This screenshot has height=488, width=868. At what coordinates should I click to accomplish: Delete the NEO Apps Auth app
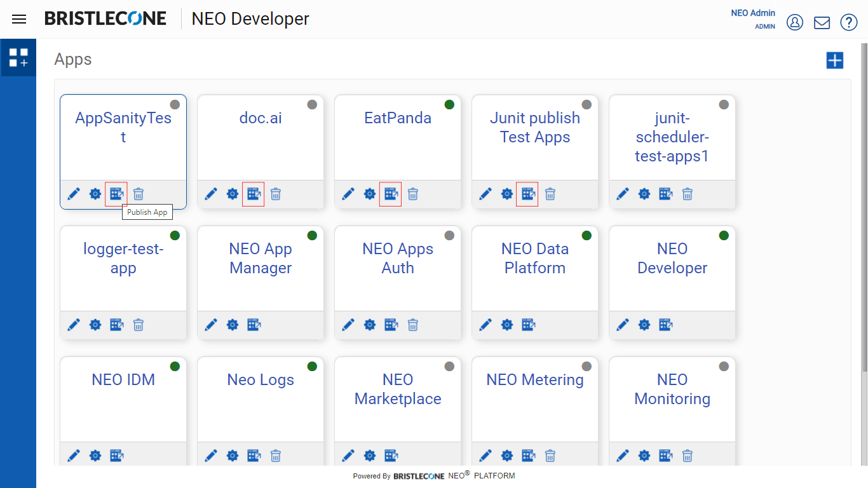pos(413,325)
